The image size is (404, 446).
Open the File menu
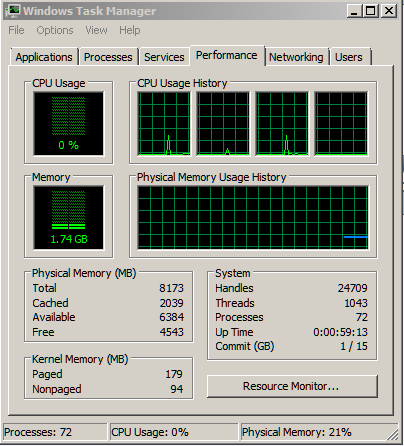tap(16, 30)
